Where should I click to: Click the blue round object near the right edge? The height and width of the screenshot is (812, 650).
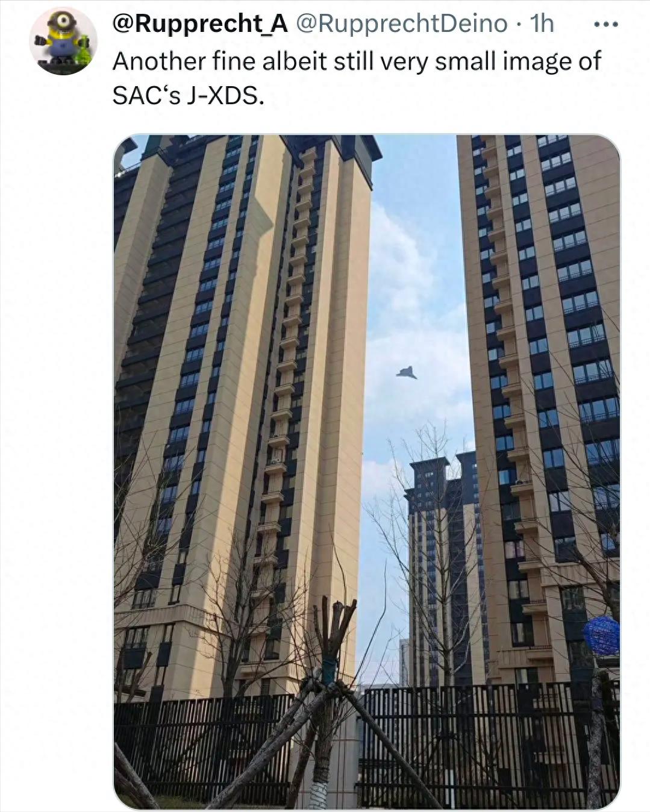pyautogui.click(x=601, y=636)
